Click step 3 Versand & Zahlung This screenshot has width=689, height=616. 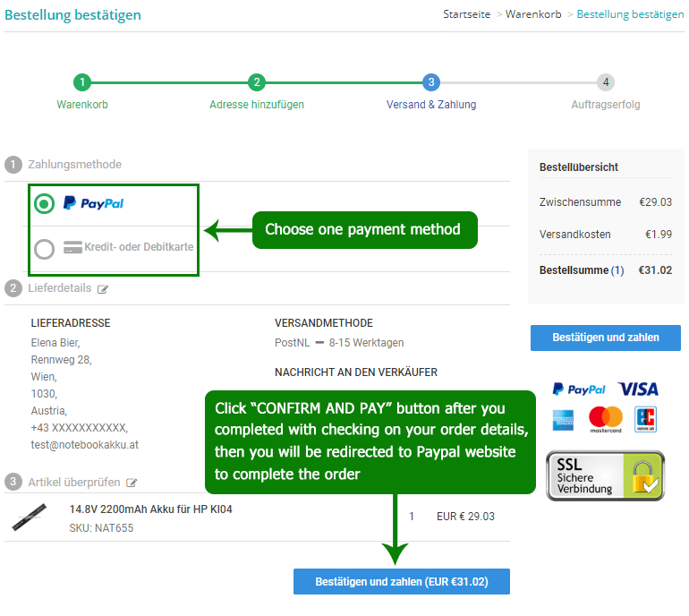pyautogui.click(x=431, y=82)
